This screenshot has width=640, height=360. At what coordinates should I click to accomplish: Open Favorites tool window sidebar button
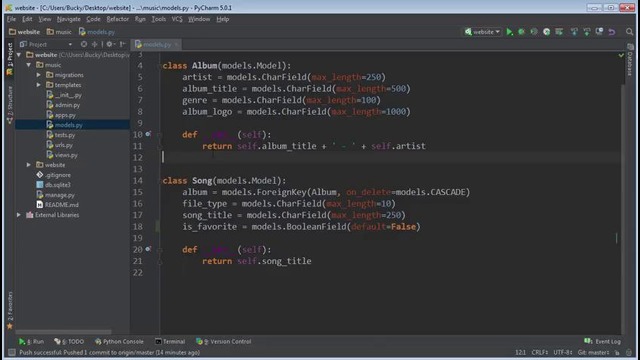click(10, 310)
